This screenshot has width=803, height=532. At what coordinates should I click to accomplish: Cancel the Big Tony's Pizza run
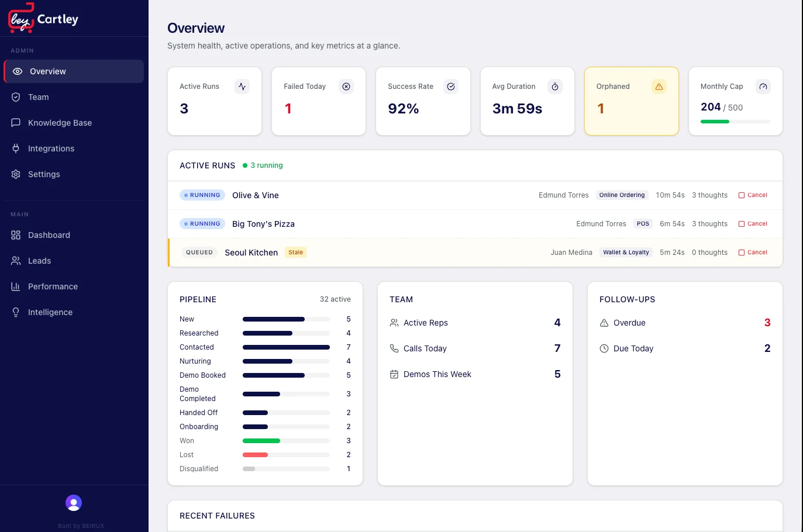pyautogui.click(x=753, y=224)
